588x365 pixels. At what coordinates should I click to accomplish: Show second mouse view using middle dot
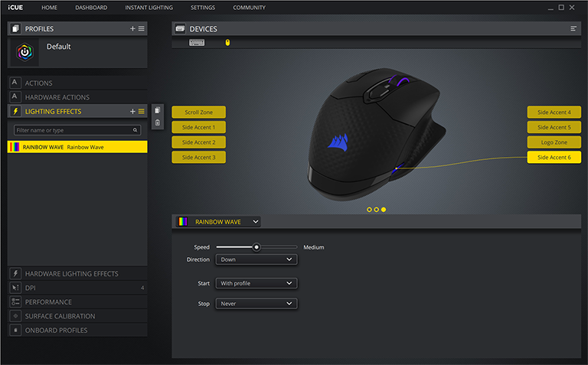coord(377,210)
